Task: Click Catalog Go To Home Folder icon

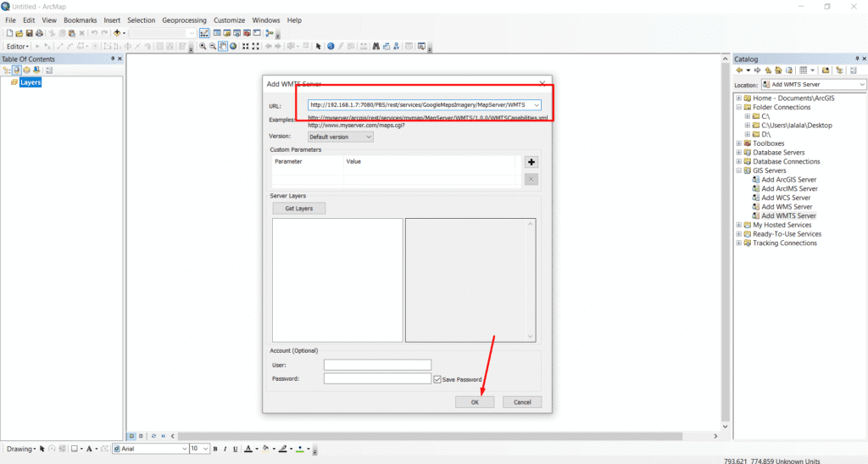Action: 778,70
